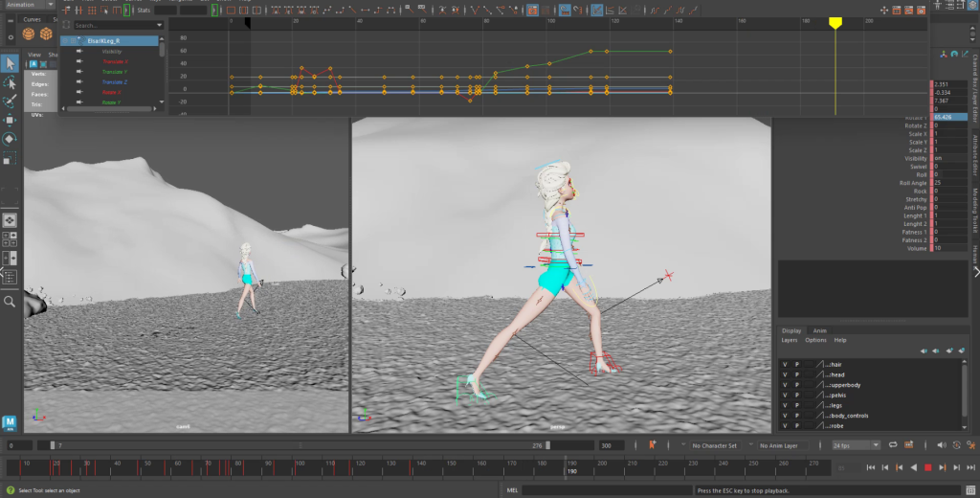980x498 pixels.
Task: Switch to the Anim layer tab
Action: tap(819, 330)
